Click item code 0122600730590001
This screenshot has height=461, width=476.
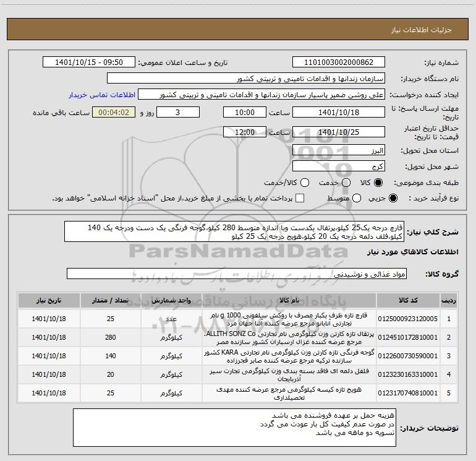tap(408, 356)
